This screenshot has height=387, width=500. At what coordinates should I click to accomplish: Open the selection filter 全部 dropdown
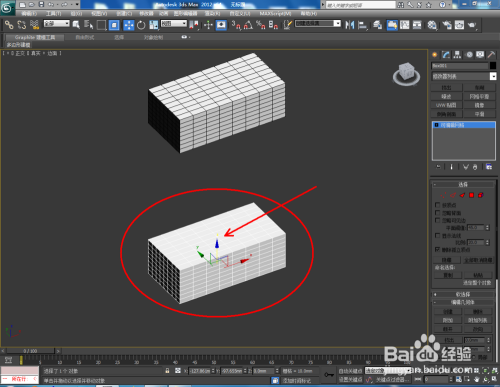pyautogui.click(x=57, y=24)
